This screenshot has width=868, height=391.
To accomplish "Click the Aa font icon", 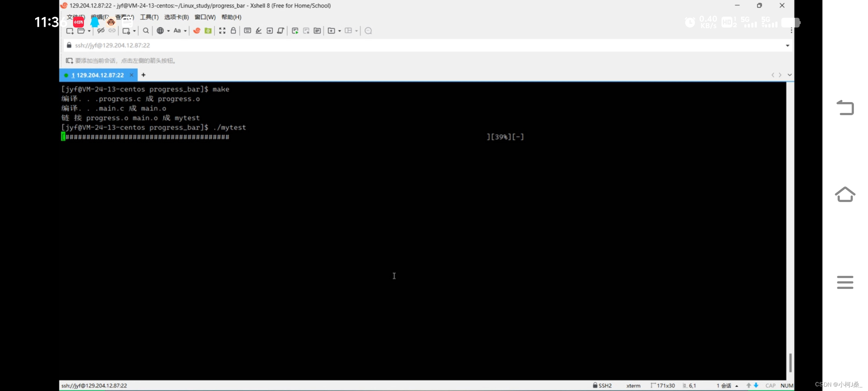I will tap(177, 31).
